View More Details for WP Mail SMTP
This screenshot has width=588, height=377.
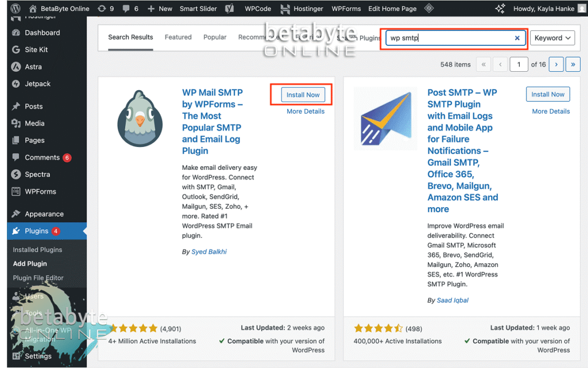click(305, 111)
